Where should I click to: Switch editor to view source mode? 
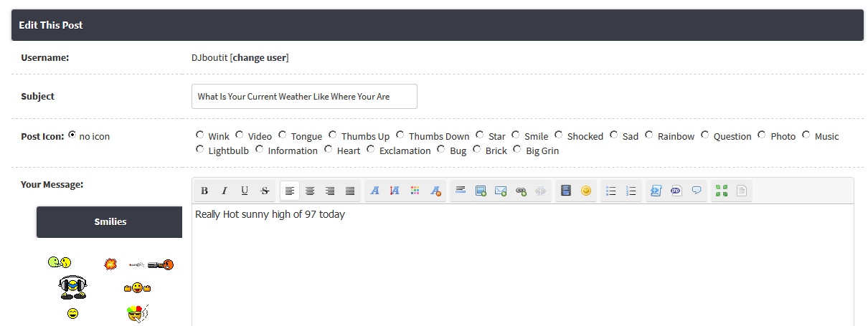point(742,191)
